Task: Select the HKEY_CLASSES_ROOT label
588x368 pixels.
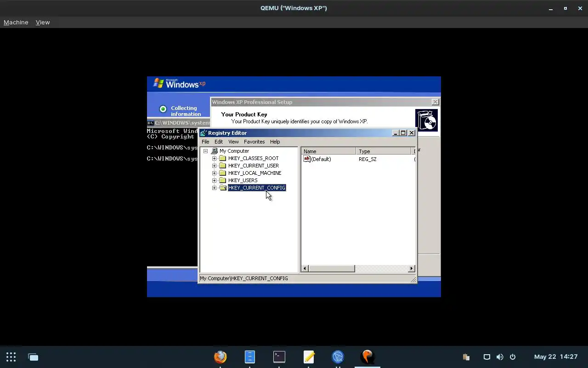Action: click(253, 158)
